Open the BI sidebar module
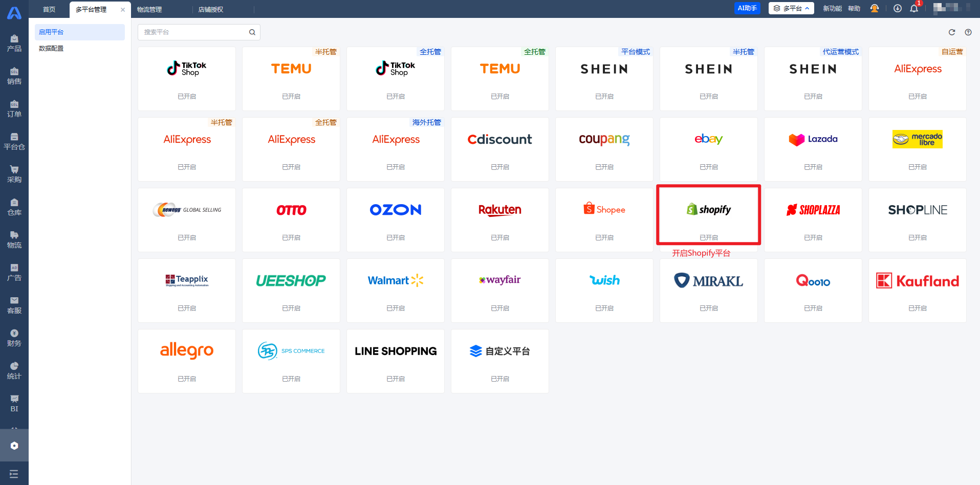 click(x=14, y=404)
